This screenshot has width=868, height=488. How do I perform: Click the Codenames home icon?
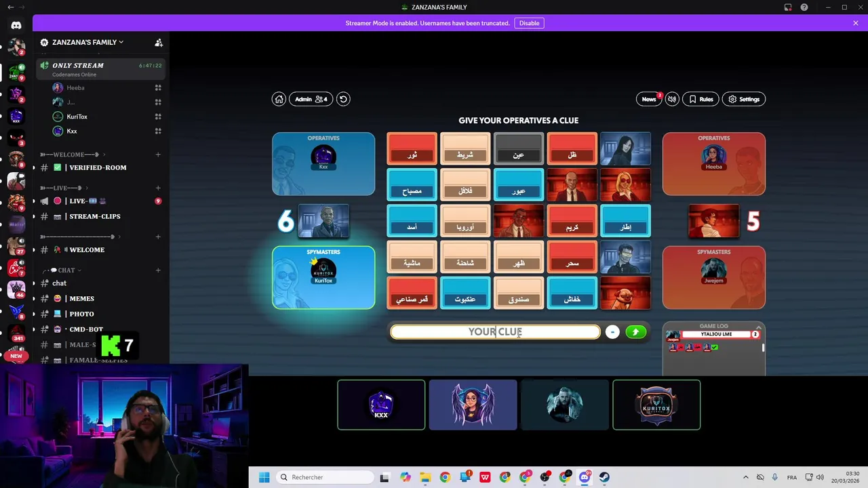(x=279, y=99)
